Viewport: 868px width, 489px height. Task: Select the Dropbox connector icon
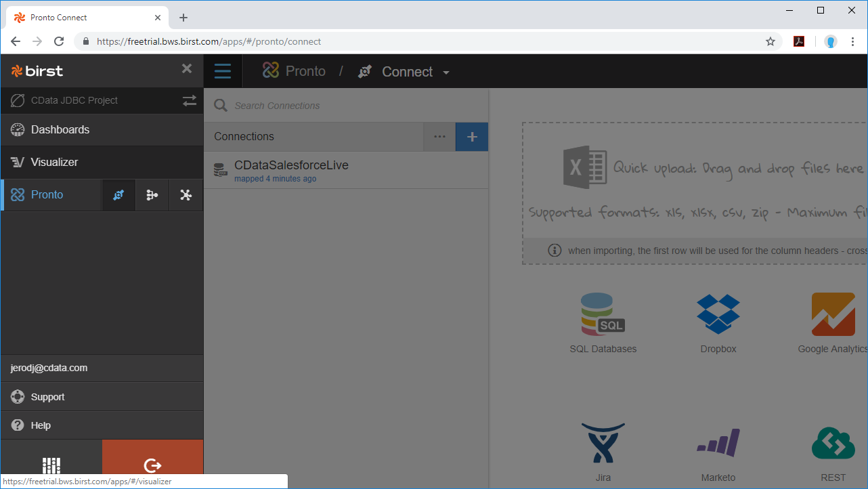pyautogui.click(x=718, y=315)
